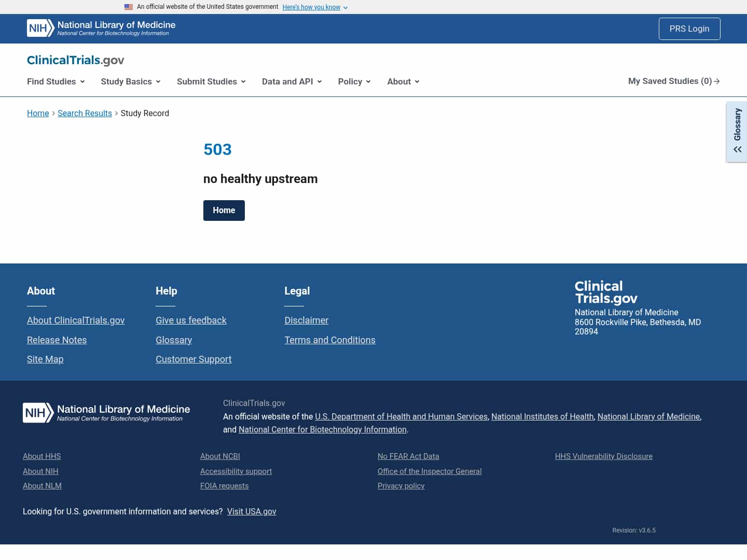Open Terms and Conditions link
The height and width of the screenshot is (560, 747).
pyautogui.click(x=330, y=340)
